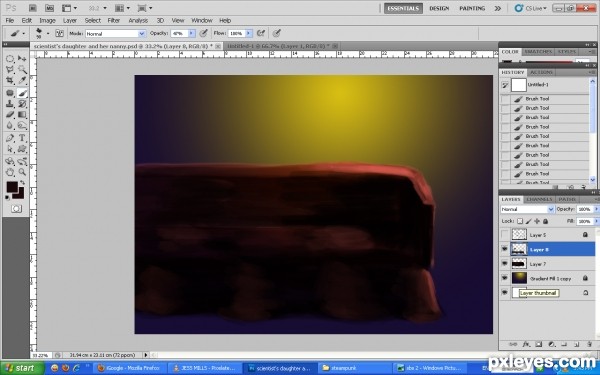Select the Elliptical Marquee tool
600x375 pixels.
tap(10, 59)
